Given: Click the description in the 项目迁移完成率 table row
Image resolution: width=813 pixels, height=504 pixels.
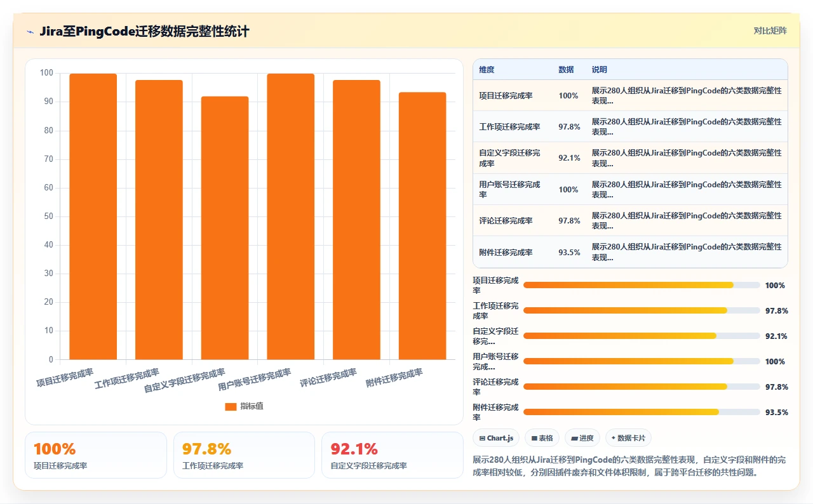Looking at the screenshot, I should click(687, 96).
